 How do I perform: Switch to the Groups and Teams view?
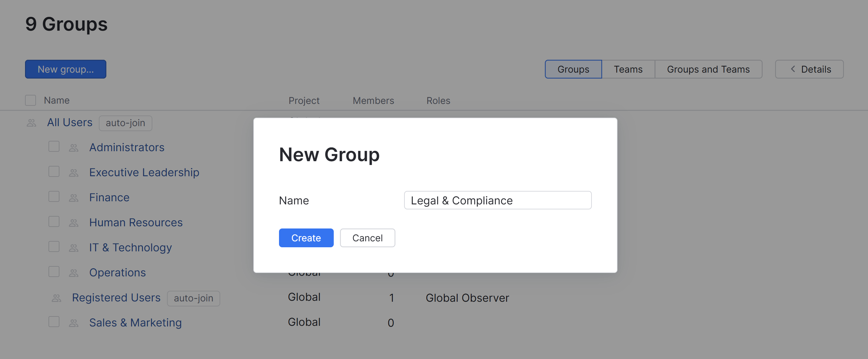click(708, 69)
